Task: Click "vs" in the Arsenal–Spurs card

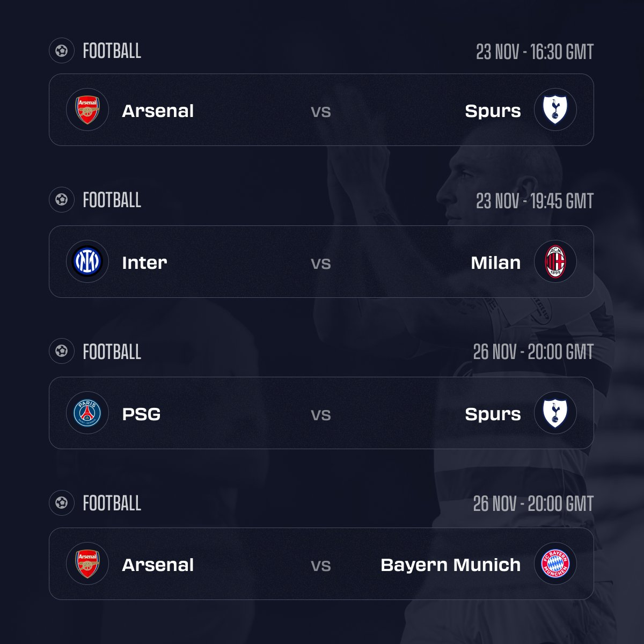Action: [x=321, y=112]
